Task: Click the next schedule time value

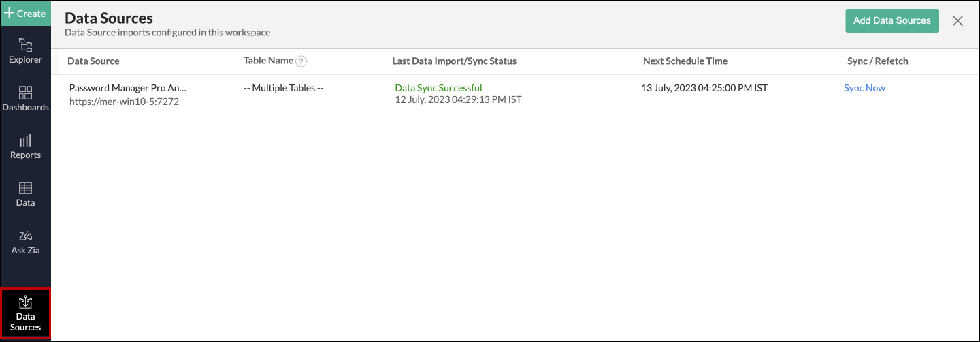Action: pos(704,88)
